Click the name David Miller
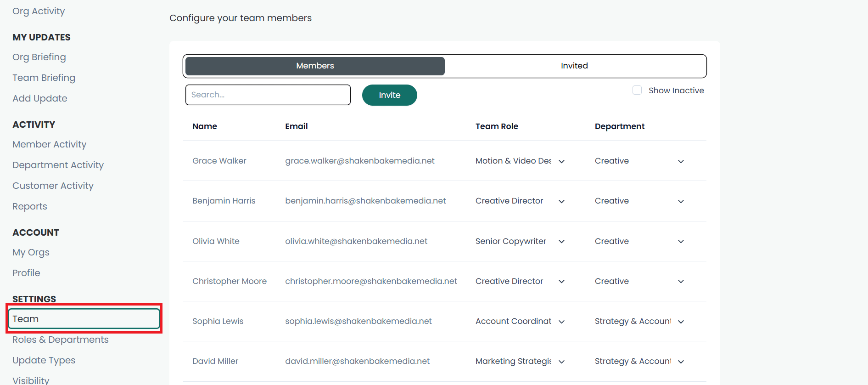Viewport: 868px width, 385px height. pos(215,361)
